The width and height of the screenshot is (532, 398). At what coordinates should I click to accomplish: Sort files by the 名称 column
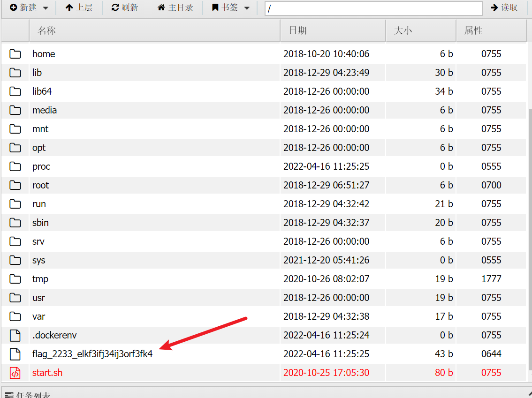(46, 30)
